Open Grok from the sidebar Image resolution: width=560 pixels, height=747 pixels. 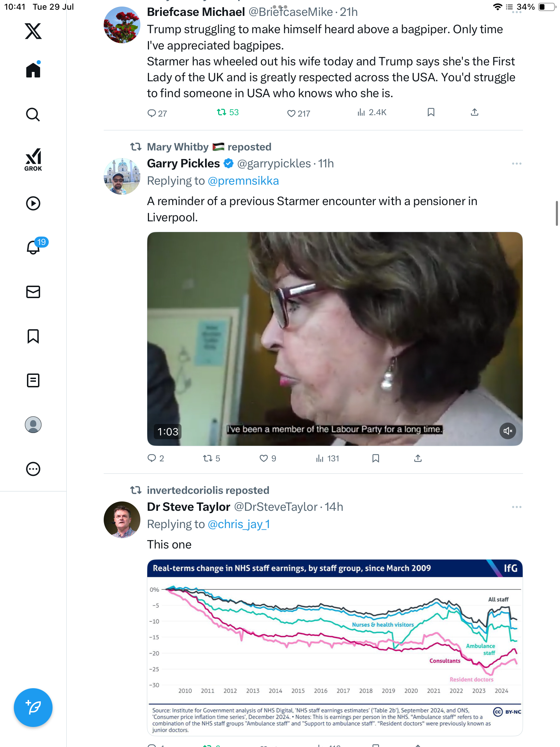click(x=33, y=159)
